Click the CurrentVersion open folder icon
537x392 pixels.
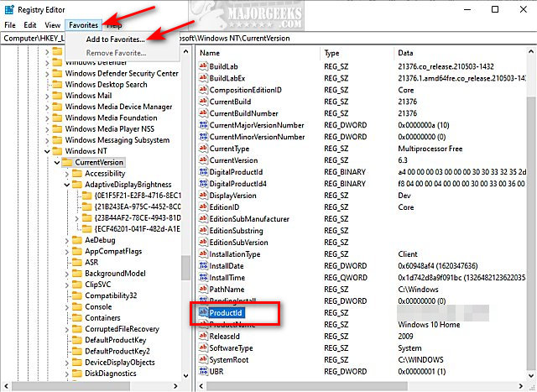[67, 162]
